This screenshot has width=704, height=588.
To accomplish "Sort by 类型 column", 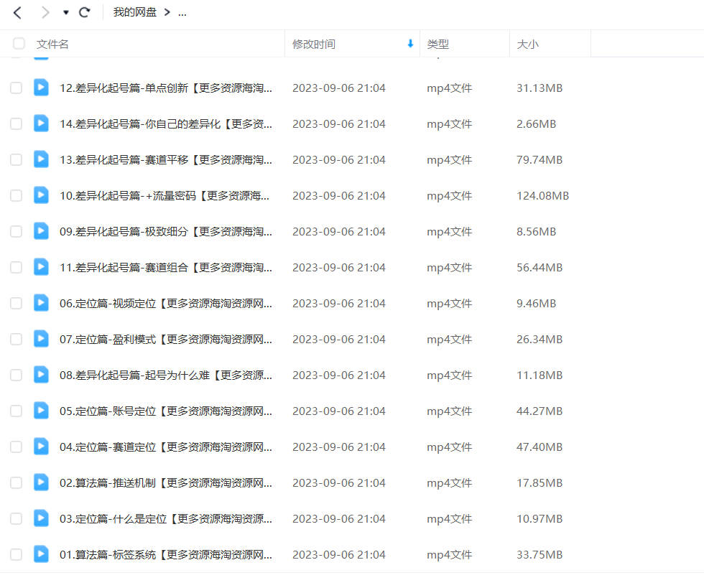I will tap(437, 44).
